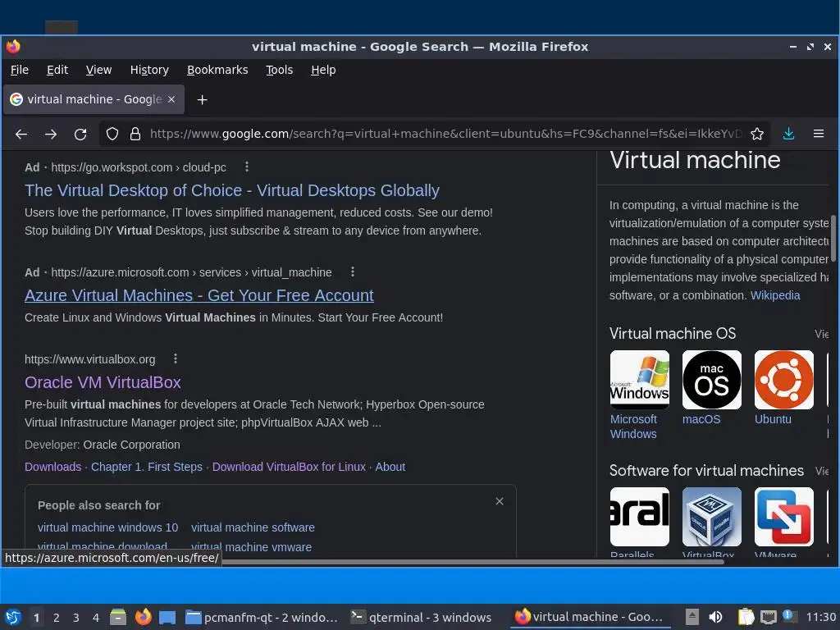Viewport: 840px width, 630px height.
Task: Open the network monitor tray icon
Action: (769, 617)
